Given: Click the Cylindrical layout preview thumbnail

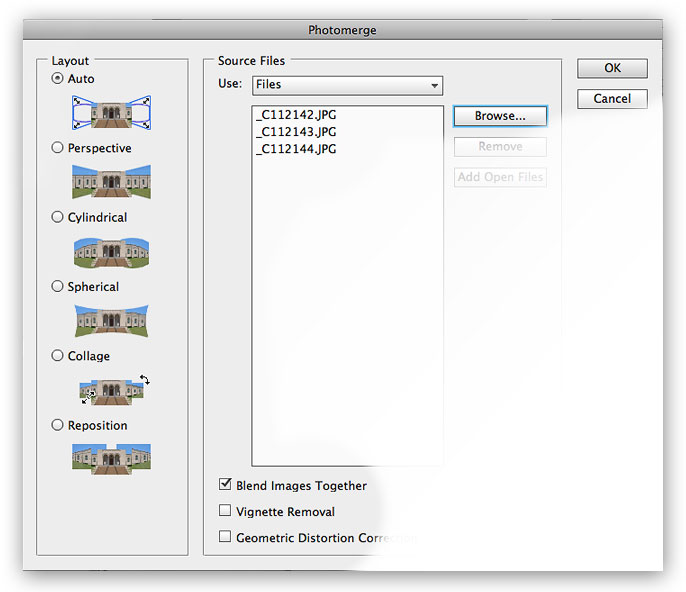Looking at the screenshot, I should point(111,251).
